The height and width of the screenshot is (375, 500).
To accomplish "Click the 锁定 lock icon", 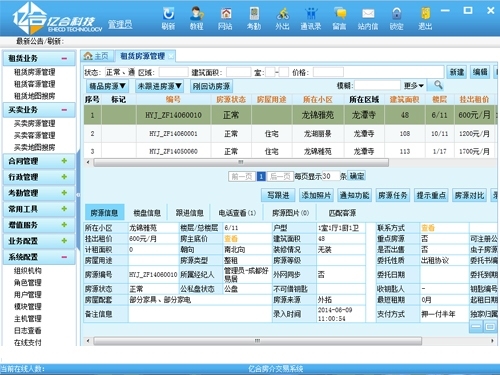I will [396, 14].
